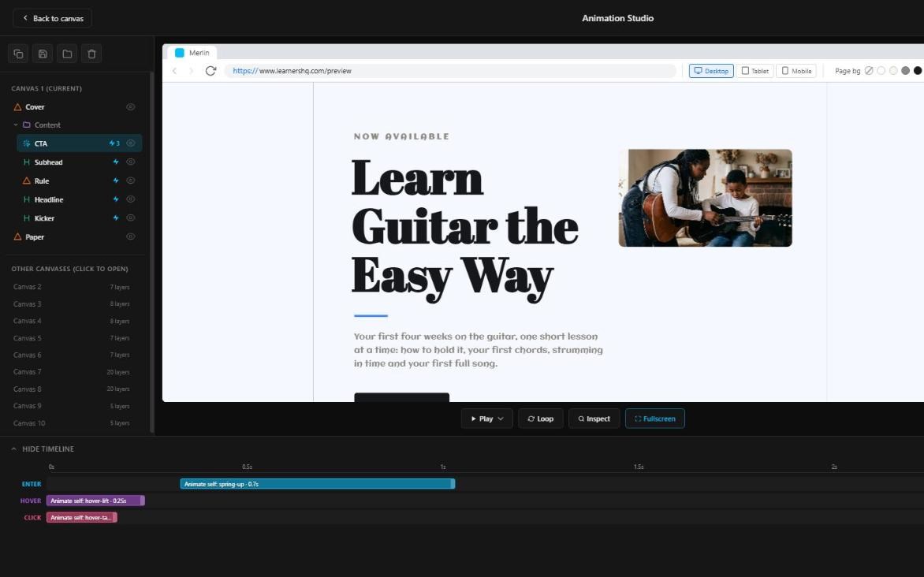
Task: Switch preview to Desktop view
Action: point(711,71)
